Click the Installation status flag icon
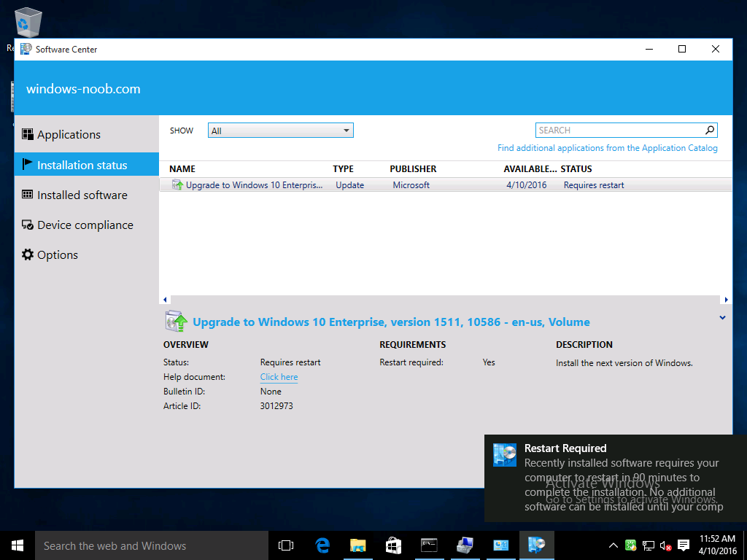The width and height of the screenshot is (747, 560). click(28, 164)
